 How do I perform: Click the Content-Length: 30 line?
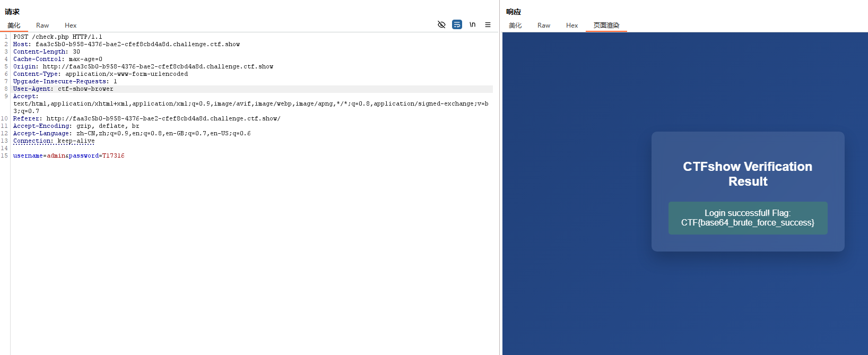pos(47,52)
